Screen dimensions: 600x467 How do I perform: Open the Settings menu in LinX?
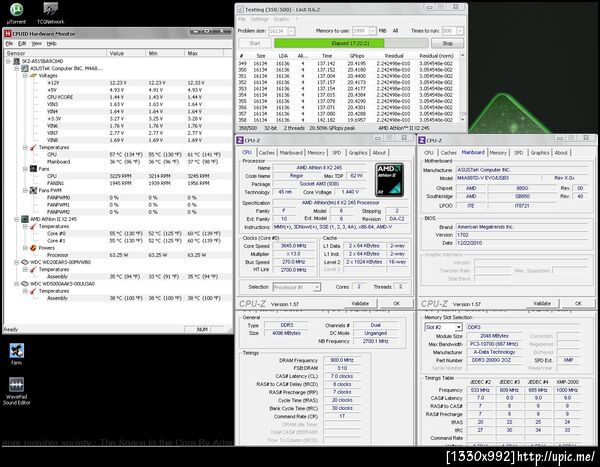259,19
